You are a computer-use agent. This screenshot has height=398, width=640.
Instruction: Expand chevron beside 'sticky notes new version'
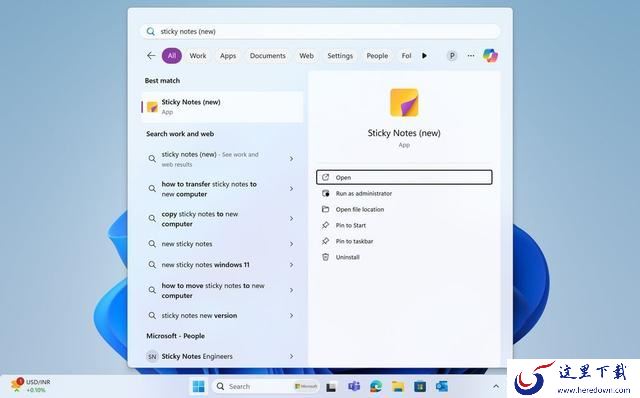tap(291, 316)
